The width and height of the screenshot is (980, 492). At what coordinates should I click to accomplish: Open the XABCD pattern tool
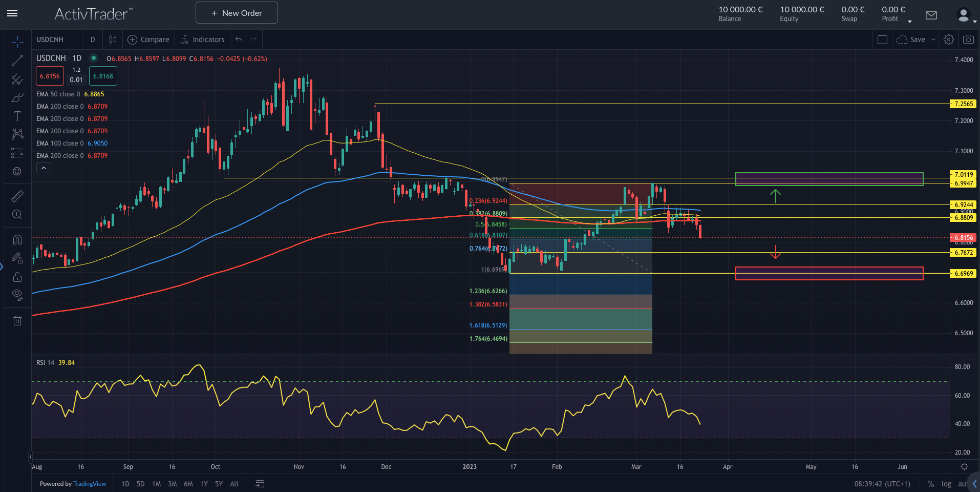coord(17,134)
